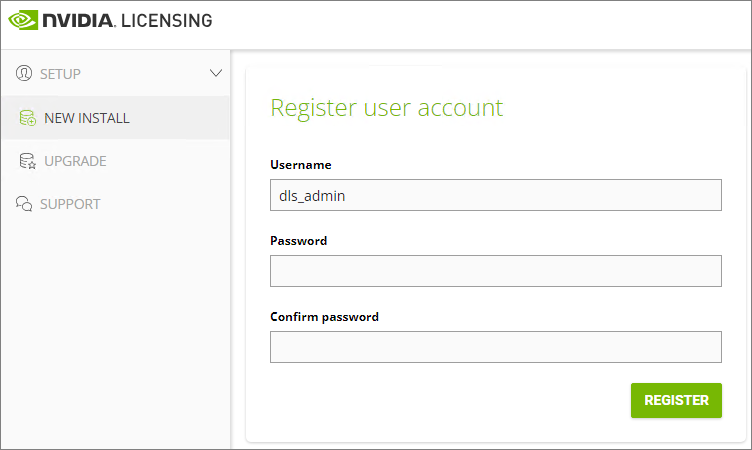
Task: Go to the UPGRADE menu item
Action: point(75,161)
